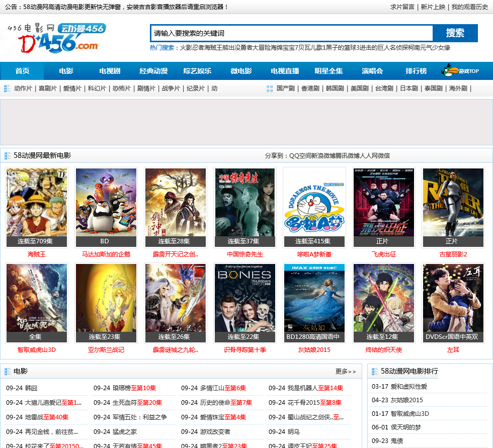This screenshot has height=448, width=493.
Task: Open the 海贼王 poster thumbnail
Action: point(36,207)
